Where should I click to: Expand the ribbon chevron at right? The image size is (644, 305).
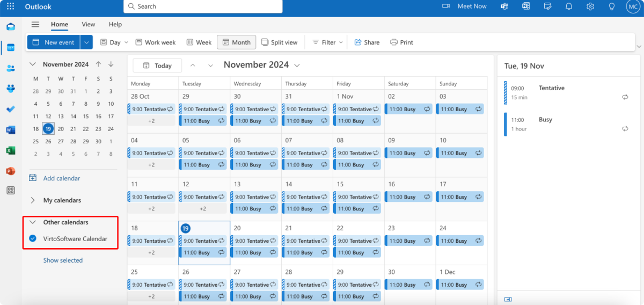639,47
